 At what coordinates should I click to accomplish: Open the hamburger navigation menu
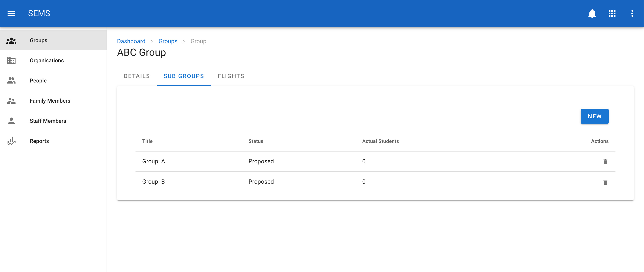coord(11,13)
